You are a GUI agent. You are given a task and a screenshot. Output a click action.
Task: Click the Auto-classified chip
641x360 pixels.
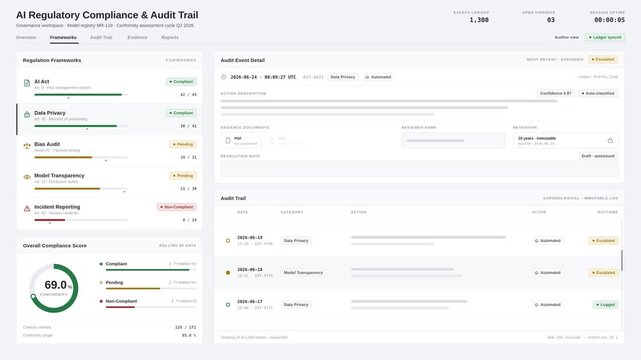pos(598,93)
